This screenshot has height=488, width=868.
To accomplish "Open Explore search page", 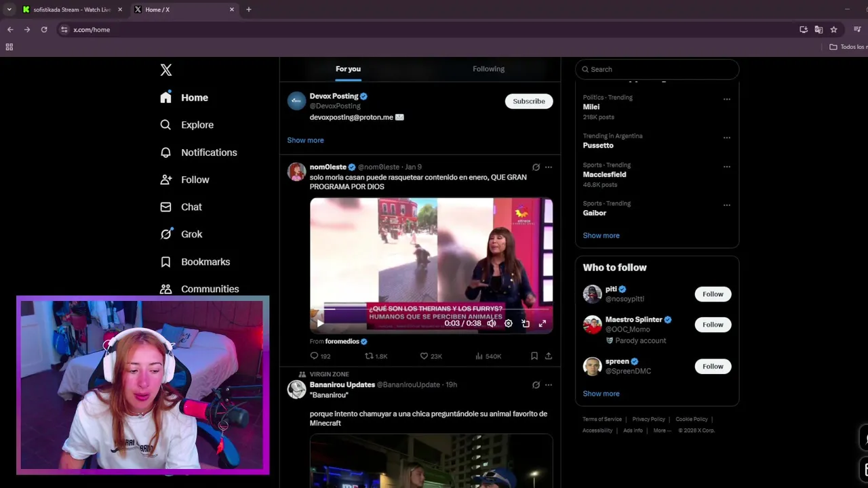I will 187,125.
